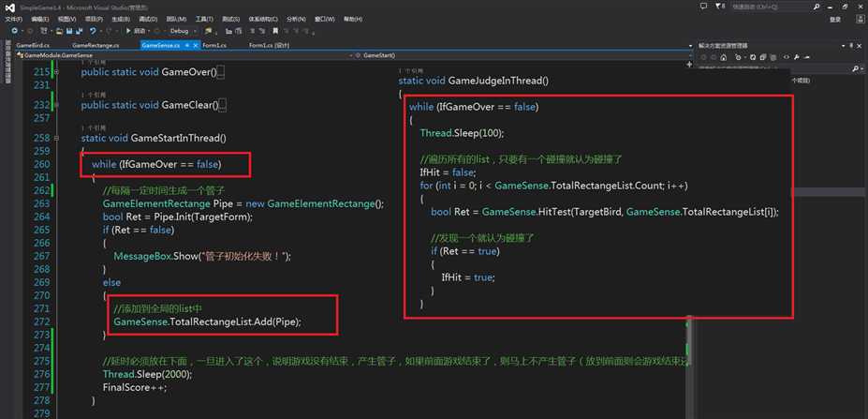868x419 pixels.
Task: Toggle the pin on GameSense.cs tab
Action: click(x=187, y=45)
